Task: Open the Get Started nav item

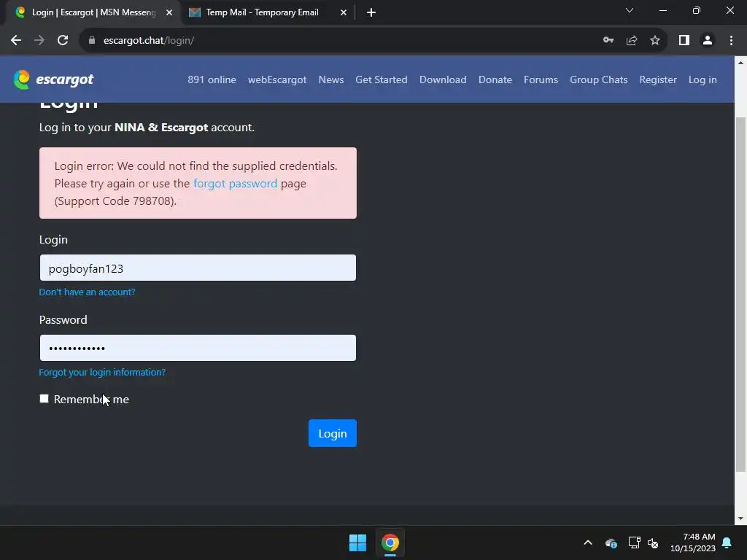Action: point(381,79)
